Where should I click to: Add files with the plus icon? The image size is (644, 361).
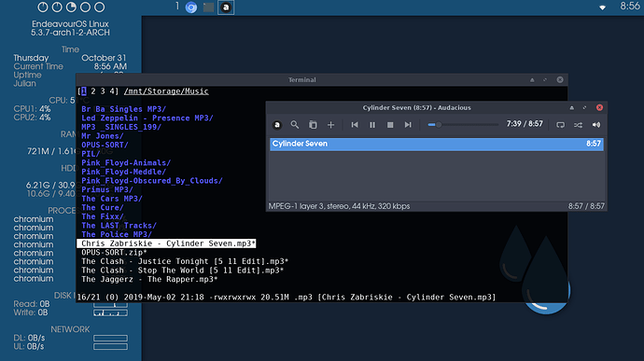click(x=330, y=125)
